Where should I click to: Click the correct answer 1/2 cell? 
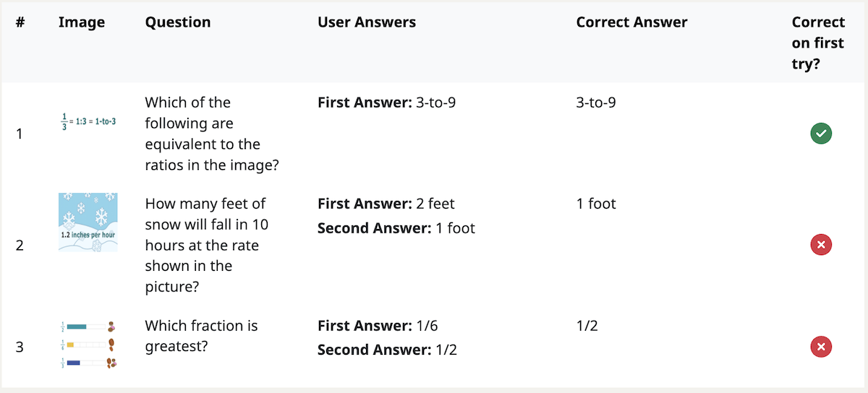click(587, 326)
